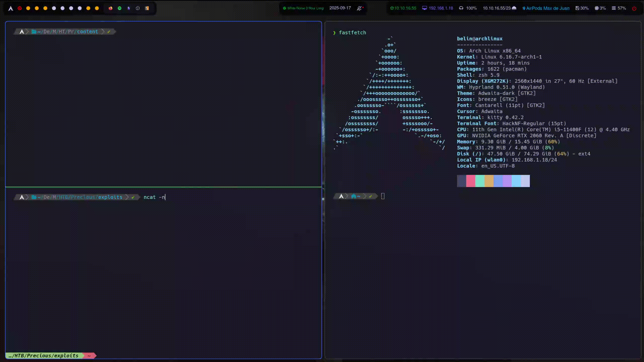Open Spotify icon in the bar
This screenshot has width=644, height=362.
119,8
